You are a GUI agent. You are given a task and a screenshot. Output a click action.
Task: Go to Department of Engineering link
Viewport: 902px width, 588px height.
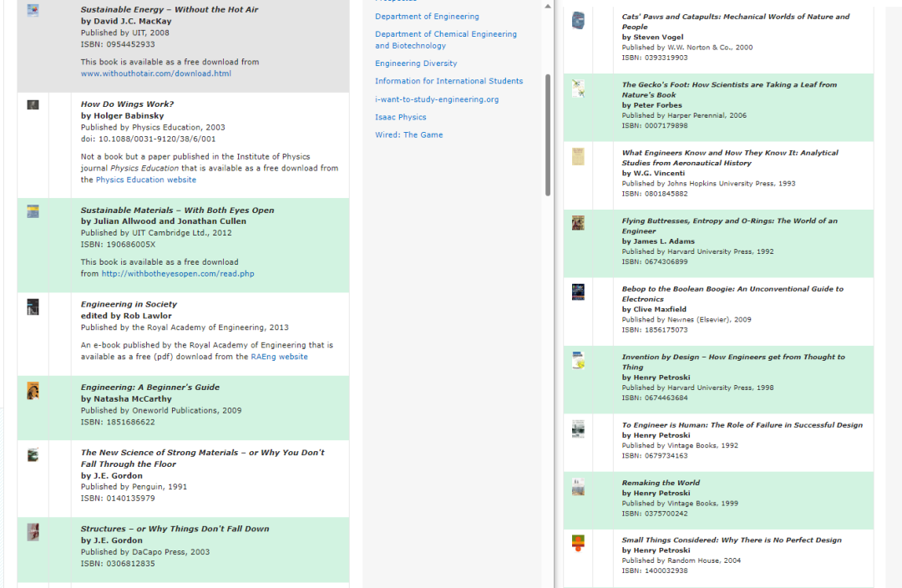click(x=427, y=17)
